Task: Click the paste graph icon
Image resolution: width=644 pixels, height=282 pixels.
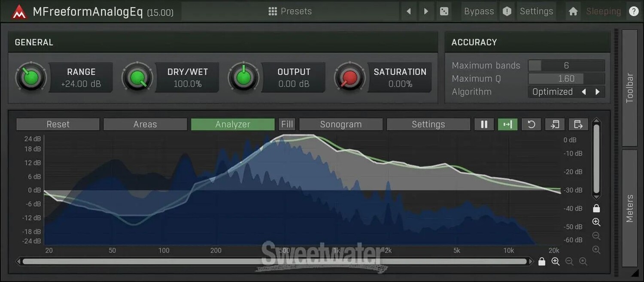Action: (578, 124)
